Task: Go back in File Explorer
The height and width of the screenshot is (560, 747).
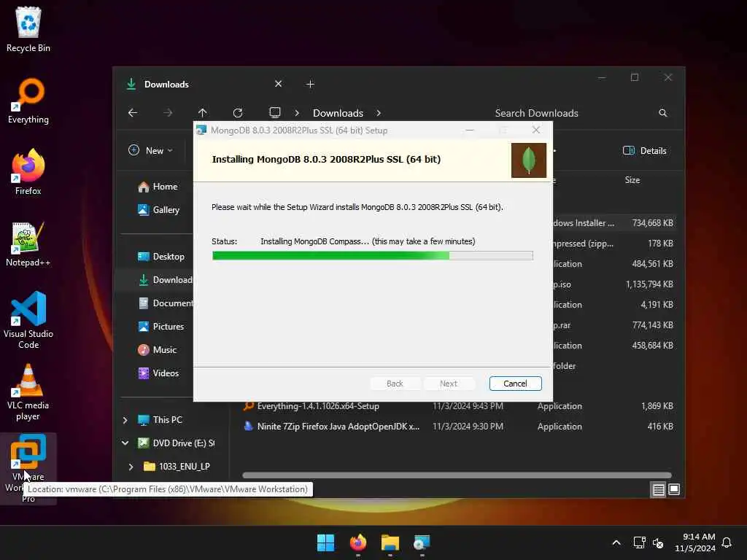Action: tap(133, 113)
